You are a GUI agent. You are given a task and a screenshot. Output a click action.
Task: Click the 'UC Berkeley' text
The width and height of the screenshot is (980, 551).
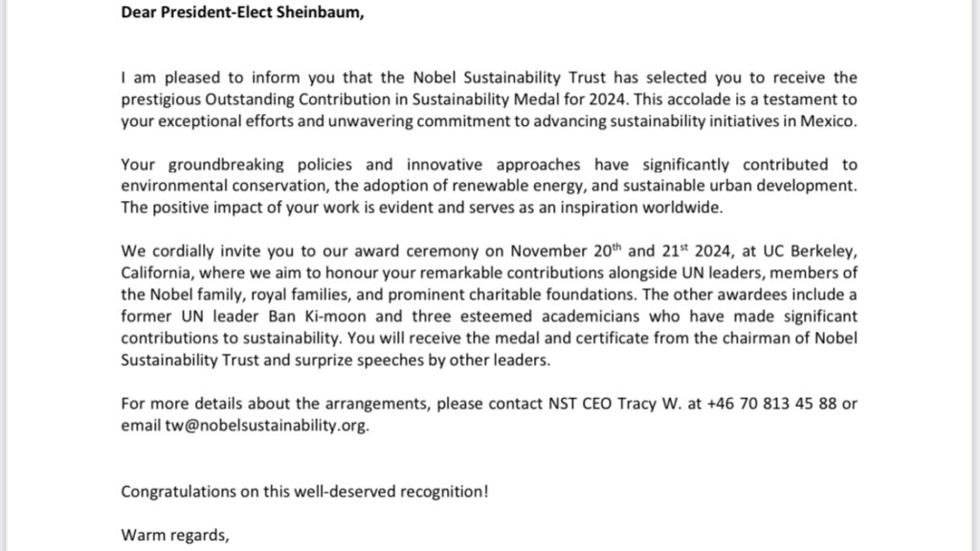pos(809,252)
